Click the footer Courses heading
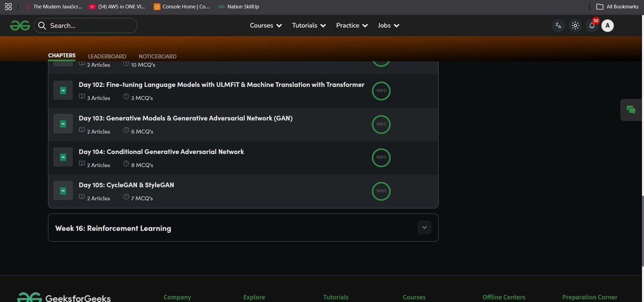The width and height of the screenshot is (644, 302). click(414, 297)
